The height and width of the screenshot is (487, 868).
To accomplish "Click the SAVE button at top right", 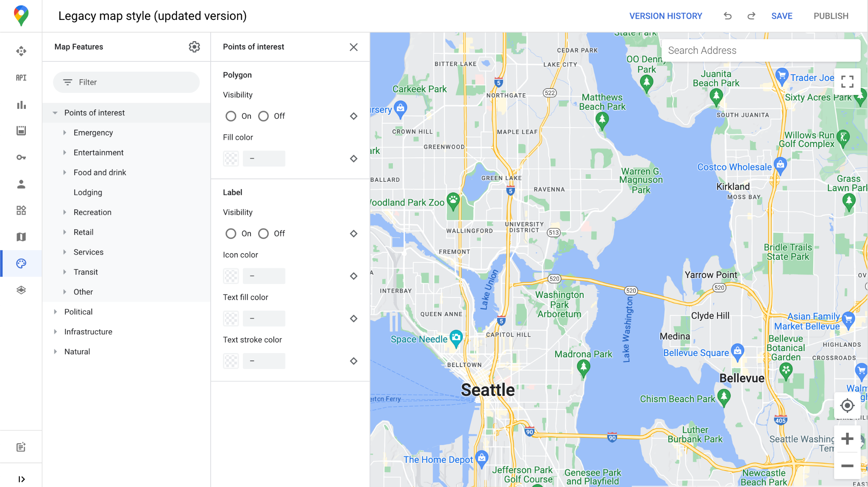I will click(781, 16).
